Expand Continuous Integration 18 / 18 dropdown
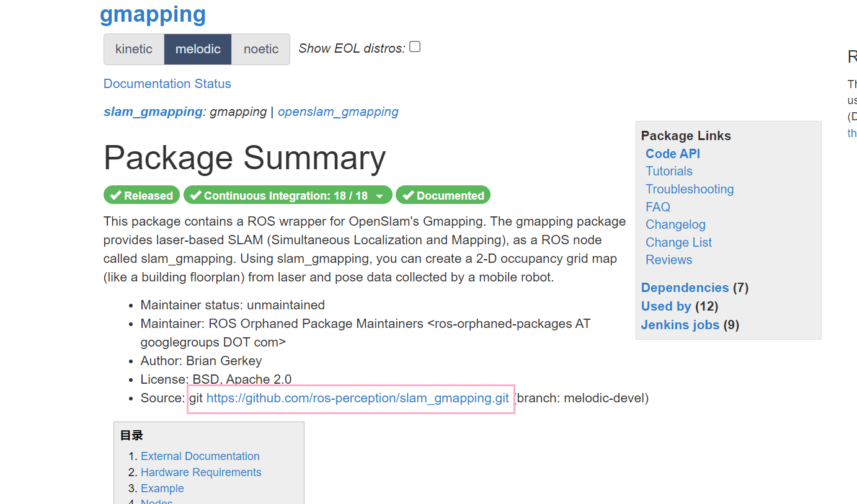This screenshot has width=857, height=504. (288, 195)
